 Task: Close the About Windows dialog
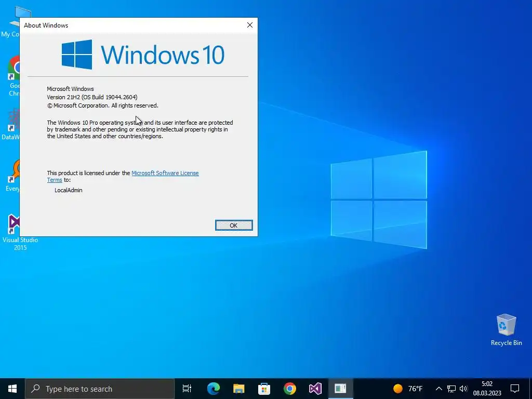[250, 25]
